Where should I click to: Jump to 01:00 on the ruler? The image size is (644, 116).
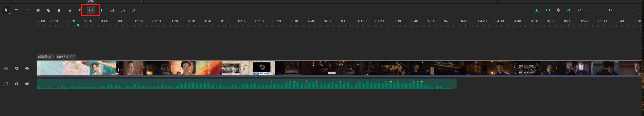point(139,21)
